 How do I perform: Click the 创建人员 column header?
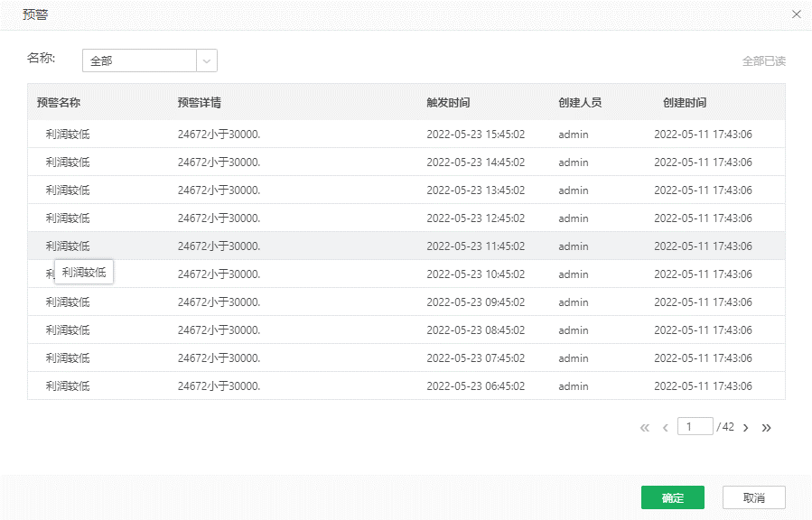coord(580,103)
